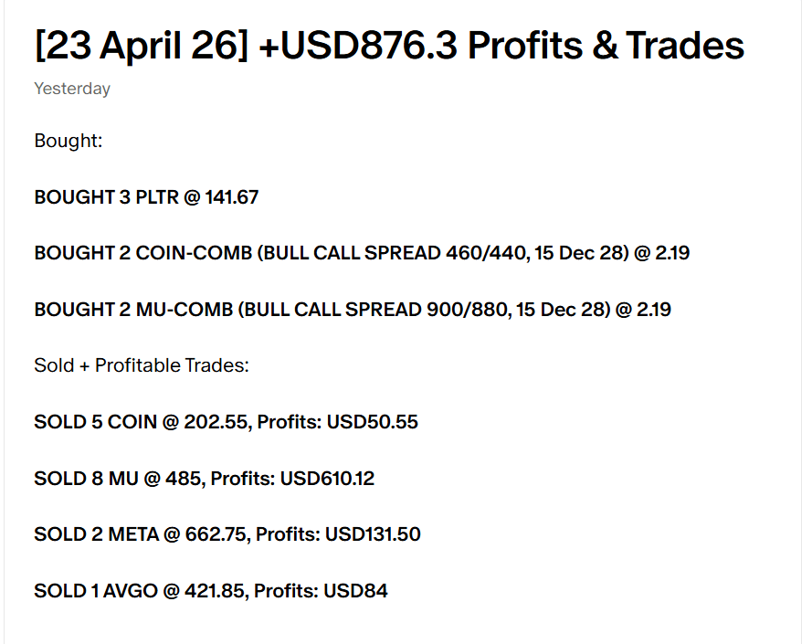The image size is (812, 644).
Task: Click the SOLD 8 MU trade line
Action: click(x=204, y=478)
